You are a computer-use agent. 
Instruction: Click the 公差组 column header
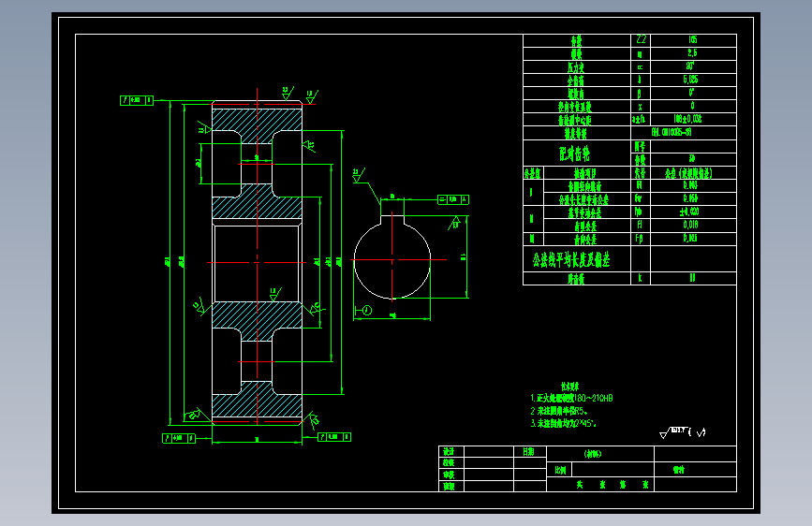point(533,173)
